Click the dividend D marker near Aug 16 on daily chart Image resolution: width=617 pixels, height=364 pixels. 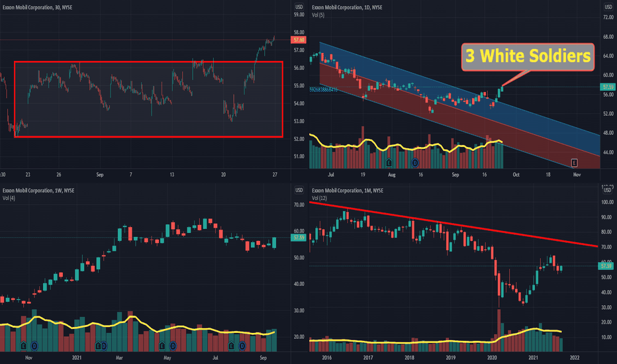point(415,163)
